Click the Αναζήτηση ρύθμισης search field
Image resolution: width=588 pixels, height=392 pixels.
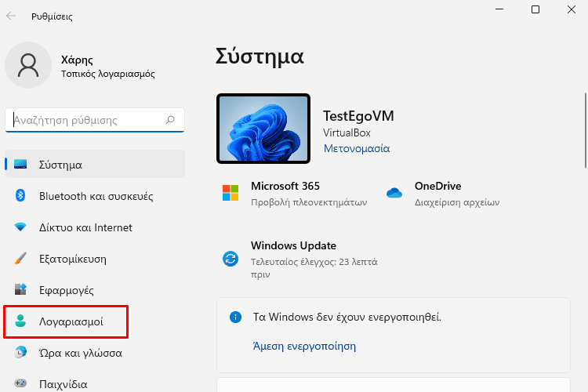click(x=95, y=120)
